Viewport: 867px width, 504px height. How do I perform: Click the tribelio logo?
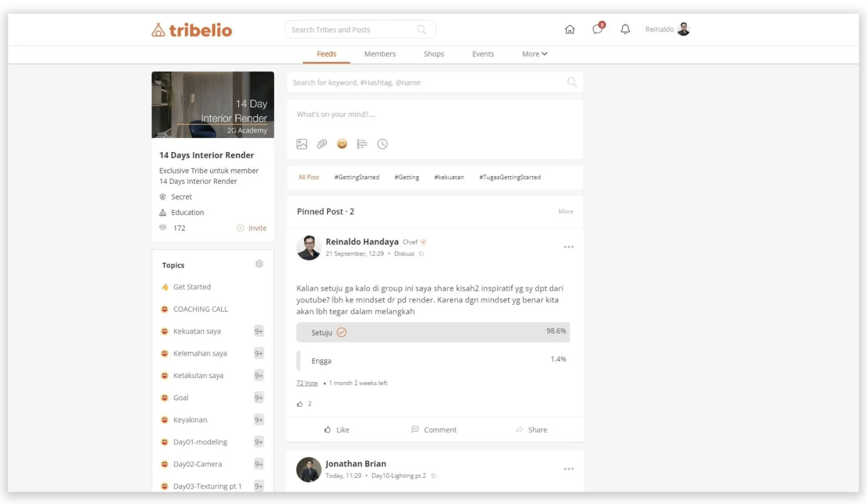(x=191, y=30)
